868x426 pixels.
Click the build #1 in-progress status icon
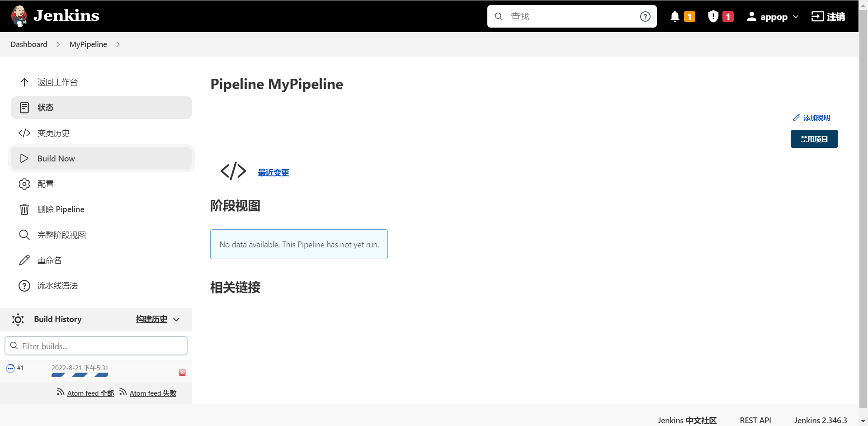10,369
